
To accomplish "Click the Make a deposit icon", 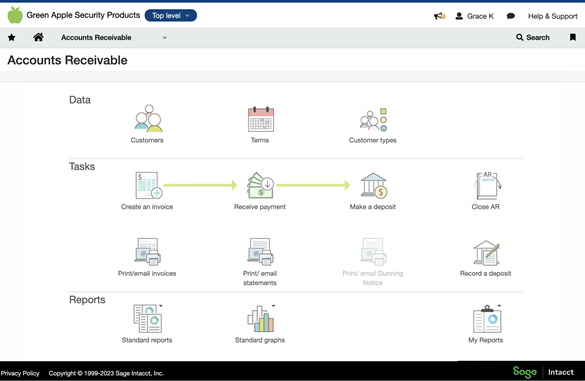I will click(373, 185).
